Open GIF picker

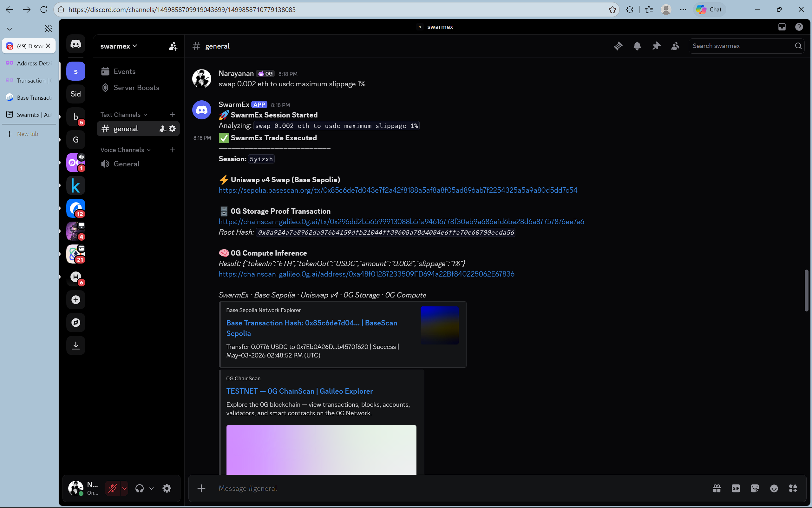[x=736, y=488]
